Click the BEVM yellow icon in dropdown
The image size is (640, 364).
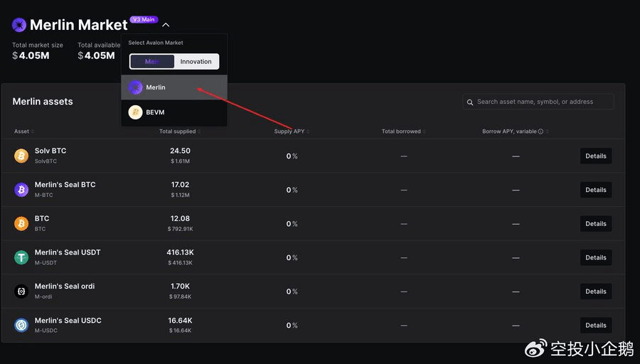pyautogui.click(x=136, y=112)
